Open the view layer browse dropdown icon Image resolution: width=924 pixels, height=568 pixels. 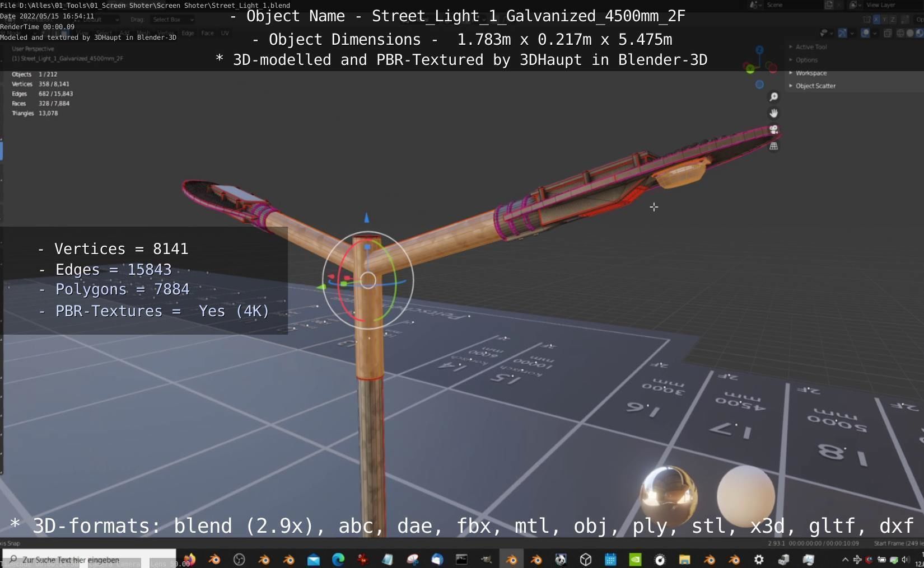tap(855, 5)
